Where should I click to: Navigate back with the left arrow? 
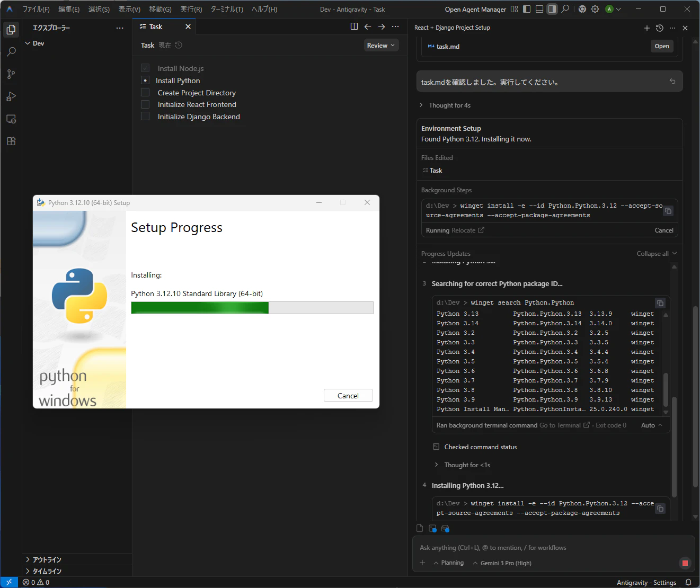coord(368,26)
